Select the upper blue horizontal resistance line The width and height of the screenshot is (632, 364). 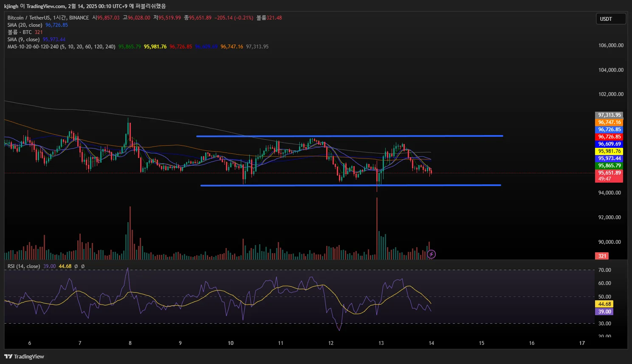[x=349, y=136]
